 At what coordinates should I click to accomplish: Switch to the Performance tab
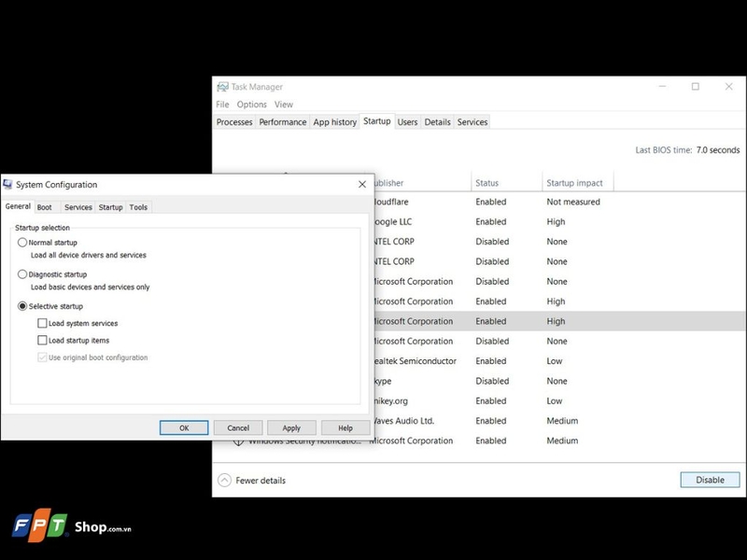[283, 122]
